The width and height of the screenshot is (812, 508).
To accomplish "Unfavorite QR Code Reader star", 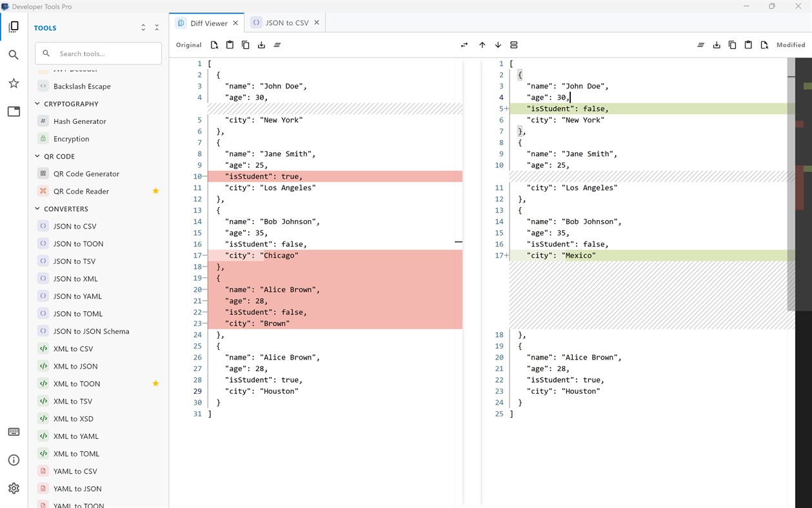I will click(x=155, y=191).
